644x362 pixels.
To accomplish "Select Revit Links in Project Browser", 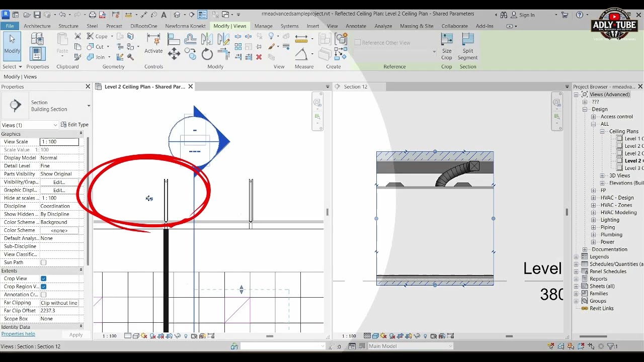I will [601, 308].
